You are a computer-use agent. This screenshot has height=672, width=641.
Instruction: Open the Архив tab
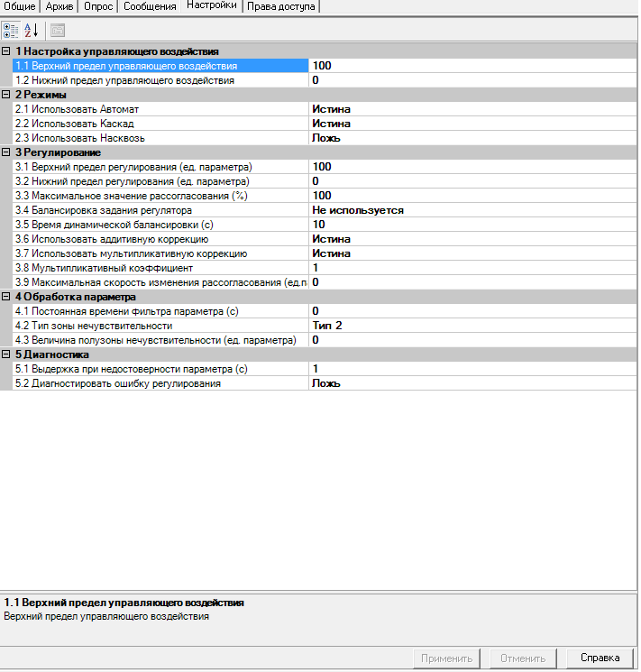[60, 6]
